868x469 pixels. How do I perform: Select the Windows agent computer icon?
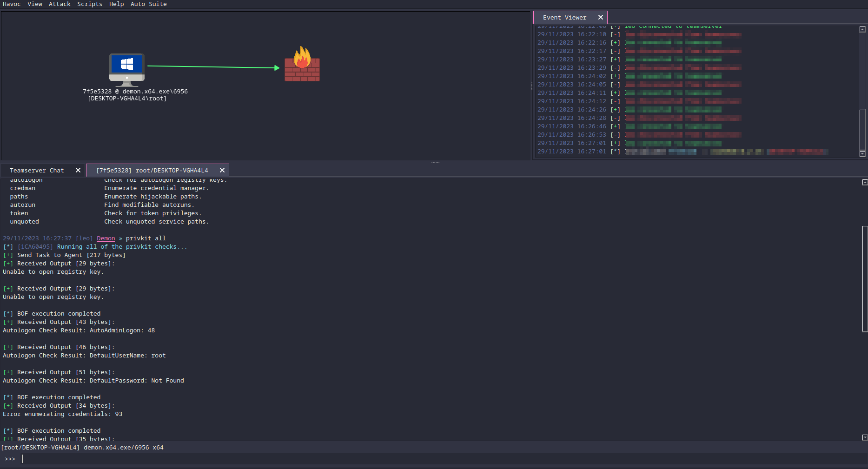point(127,70)
